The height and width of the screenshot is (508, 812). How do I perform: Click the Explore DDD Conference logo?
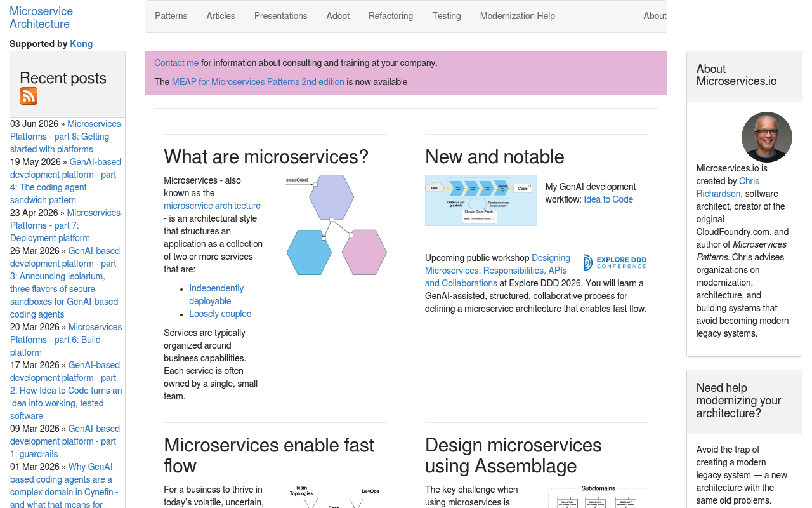615,262
